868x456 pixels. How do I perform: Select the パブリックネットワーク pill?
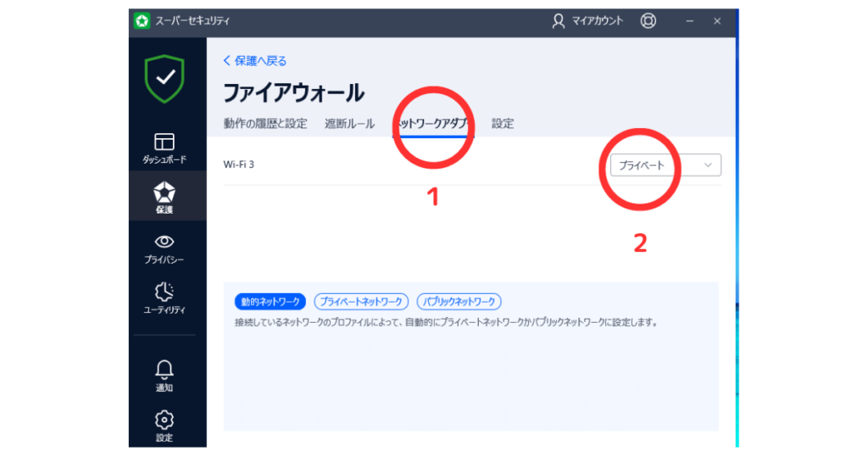459,302
